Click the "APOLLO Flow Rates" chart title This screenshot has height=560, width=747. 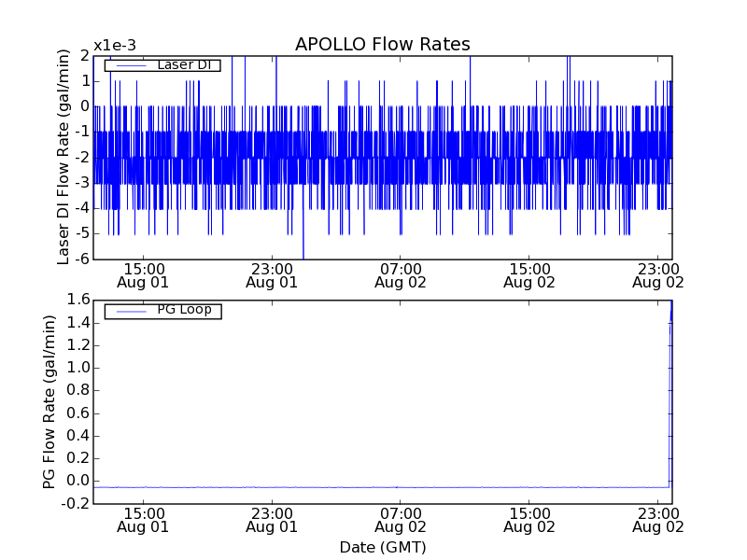383,45
